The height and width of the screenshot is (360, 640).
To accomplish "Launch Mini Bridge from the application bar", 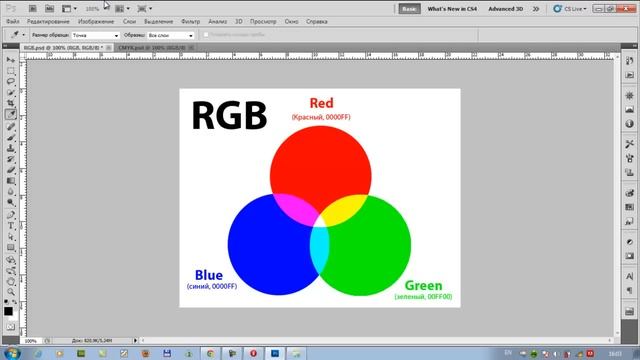I will [49, 8].
